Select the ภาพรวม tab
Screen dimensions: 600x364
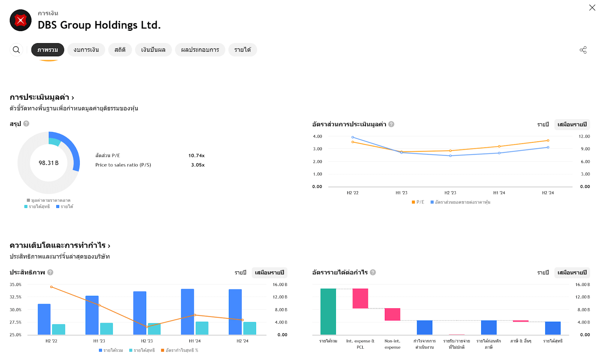coord(48,50)
